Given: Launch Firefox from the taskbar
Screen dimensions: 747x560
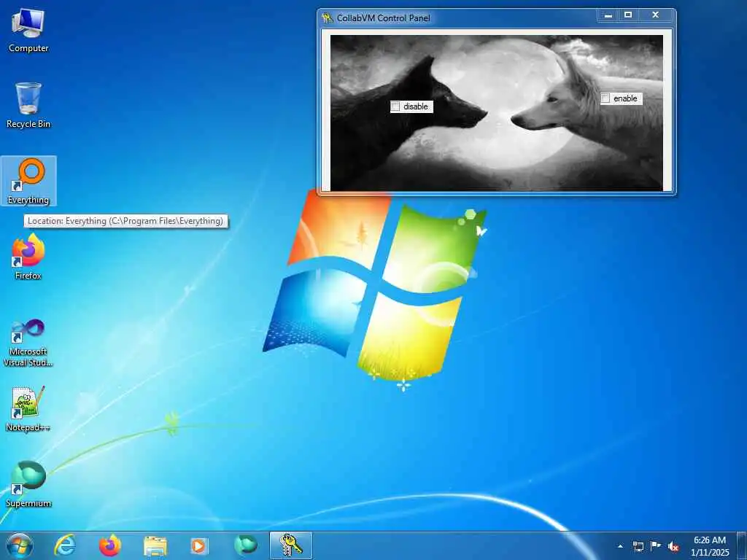Looking at the screenshot, I should coord(110,545).
